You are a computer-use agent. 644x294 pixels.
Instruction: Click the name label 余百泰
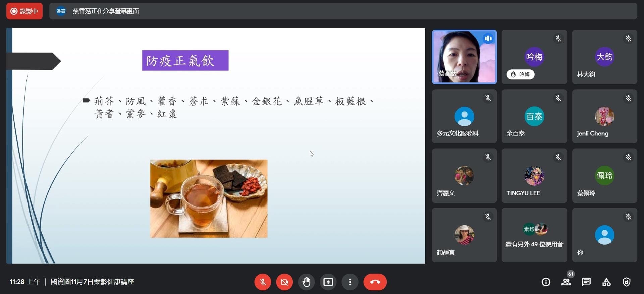[516, 133]
